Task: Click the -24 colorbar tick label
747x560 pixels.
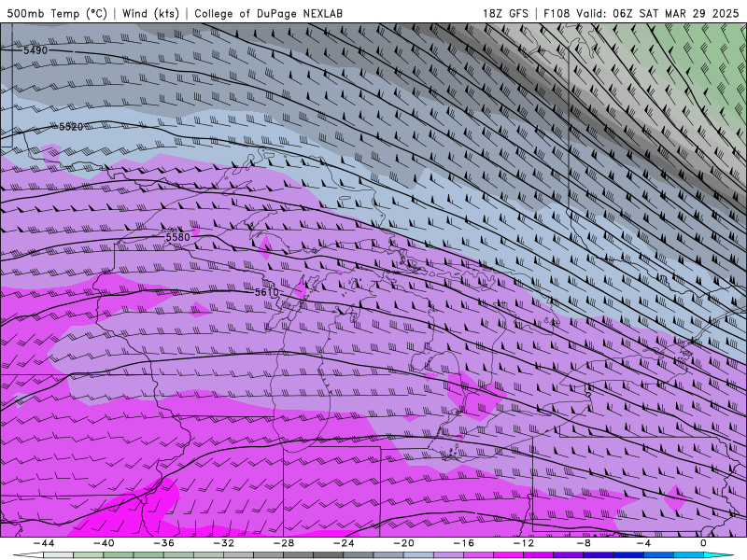Action: click(344, 543)
